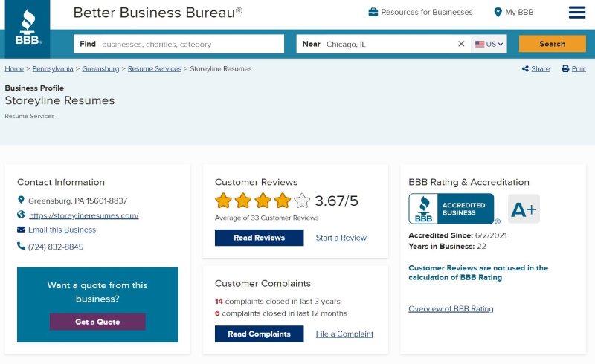Click the BBB torch logo
The height and width of the screenshot is (364, 595).
(x=28, y=27)
